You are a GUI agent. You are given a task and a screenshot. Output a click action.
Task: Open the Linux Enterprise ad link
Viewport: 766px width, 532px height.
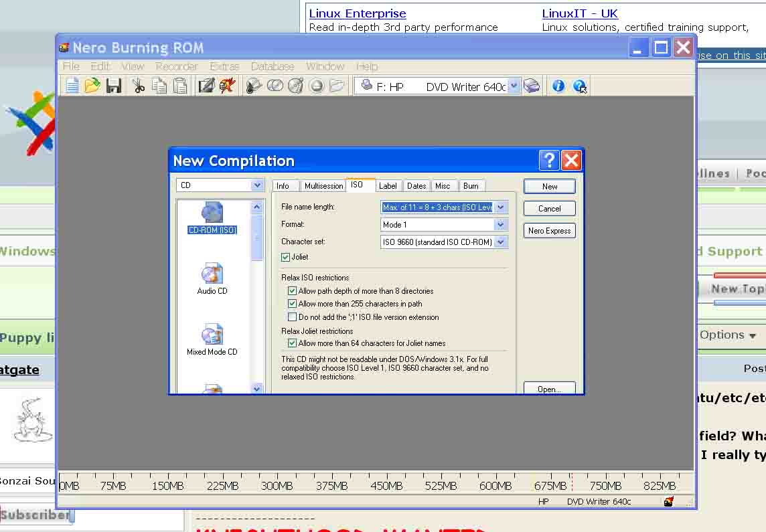358,13
